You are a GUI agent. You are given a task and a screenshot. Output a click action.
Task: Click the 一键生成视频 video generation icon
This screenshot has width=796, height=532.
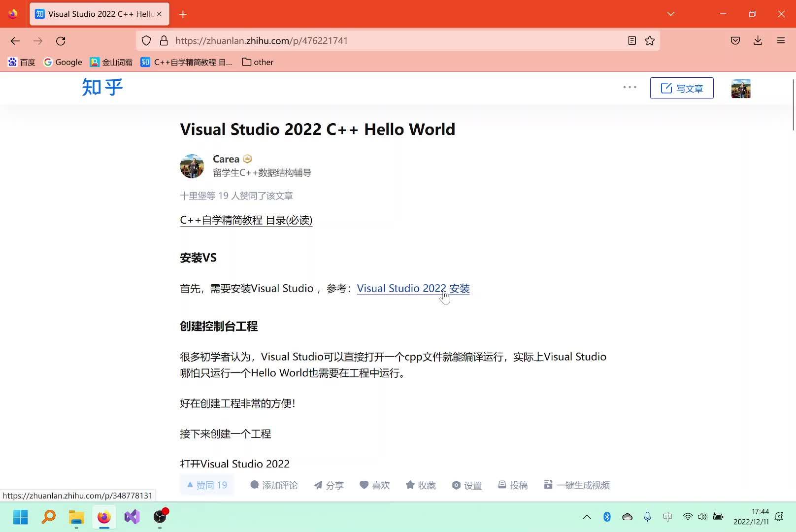[x=548, y=485]
